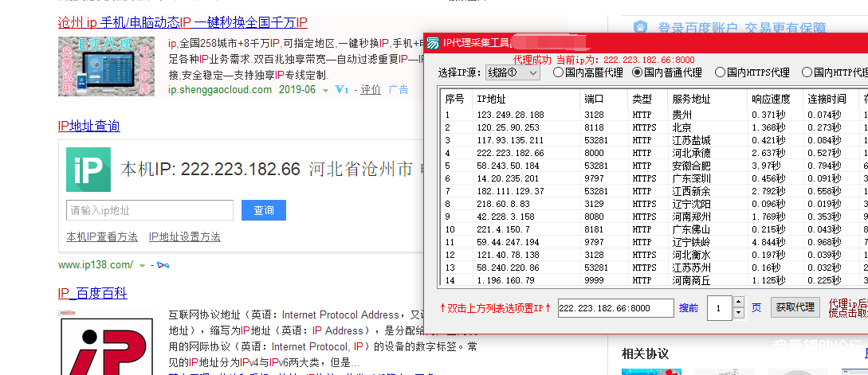Click the 辽宁沈阳 service address cell

click(x=691, y=204)
